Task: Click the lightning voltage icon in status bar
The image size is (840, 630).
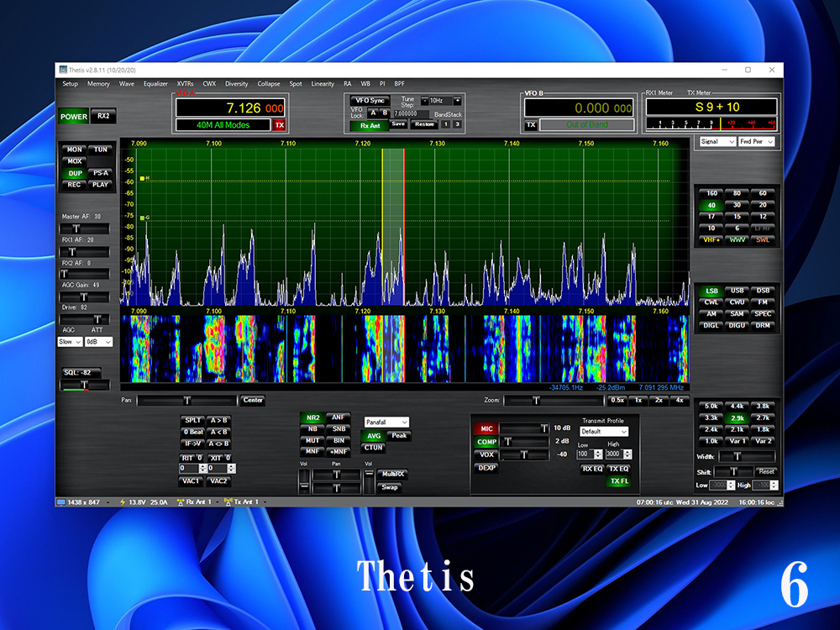Action: pos(122,502)
